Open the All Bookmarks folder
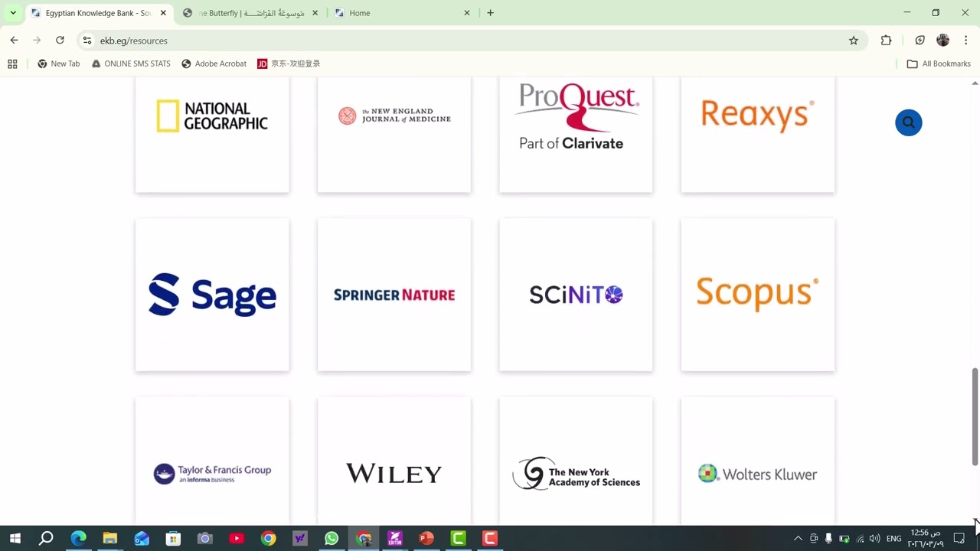980x551 pixels. pos(939,64)
